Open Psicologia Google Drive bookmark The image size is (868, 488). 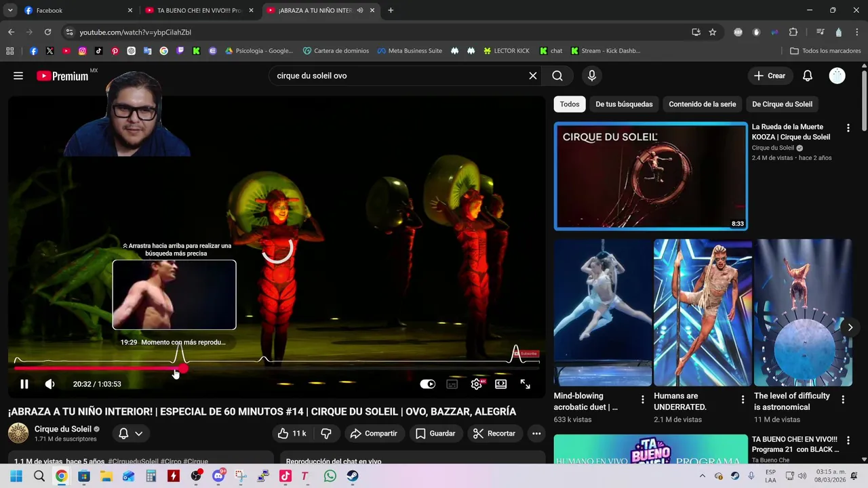pyautogui.click(x=260, y=51)
